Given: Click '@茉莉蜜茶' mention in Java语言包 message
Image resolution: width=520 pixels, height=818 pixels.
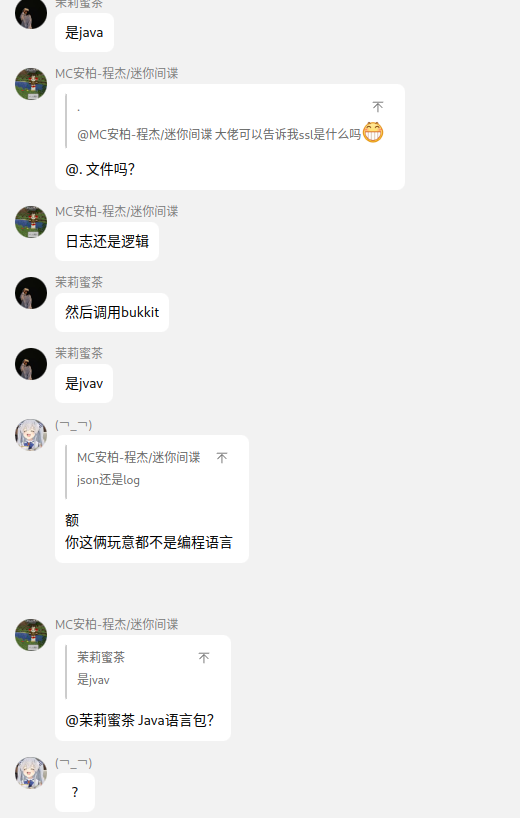Looking at the screenshot, I should tap(100, 720).
